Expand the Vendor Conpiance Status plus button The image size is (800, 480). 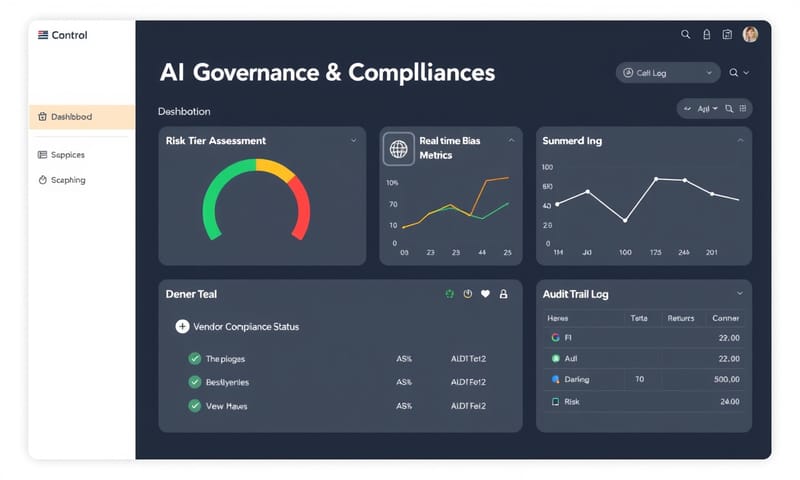coord(182,326)
